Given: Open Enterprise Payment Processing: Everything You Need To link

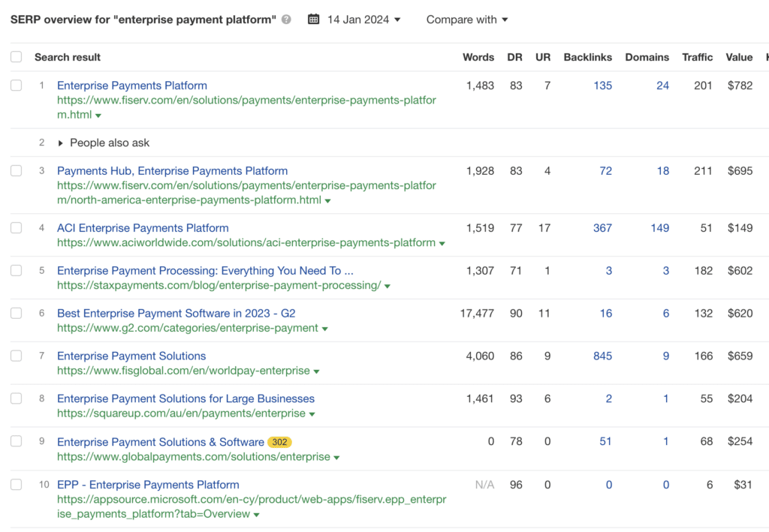Looking at the screenshot, I should click(x=205, y=270).
